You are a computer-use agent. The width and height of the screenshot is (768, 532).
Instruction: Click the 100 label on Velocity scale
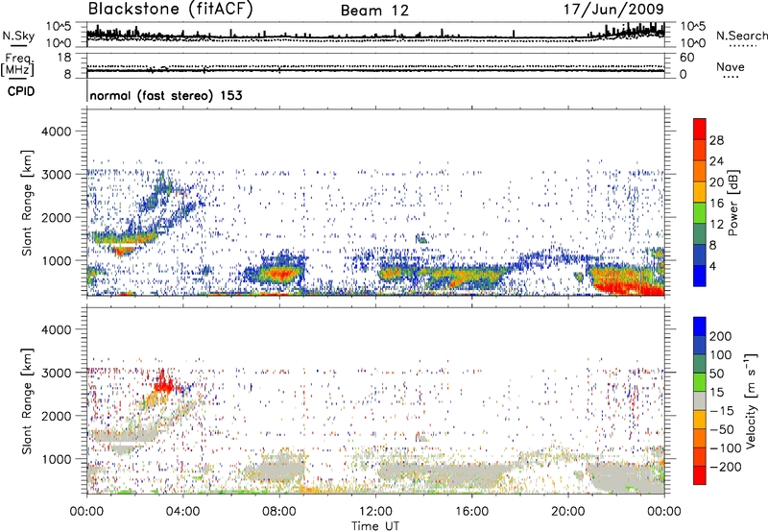(721, 354)
